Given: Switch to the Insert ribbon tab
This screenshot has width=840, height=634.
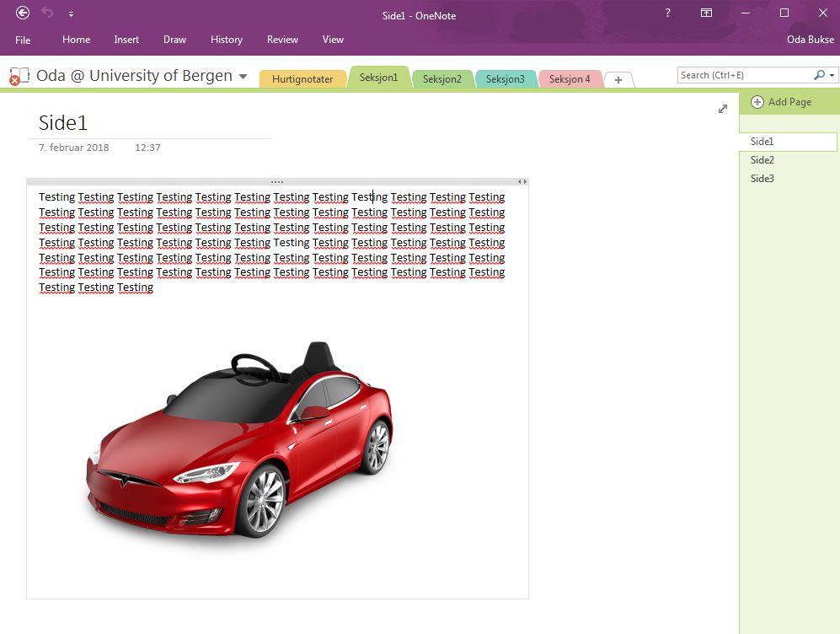Looking at the screenshot, I should tap(126, 40).
